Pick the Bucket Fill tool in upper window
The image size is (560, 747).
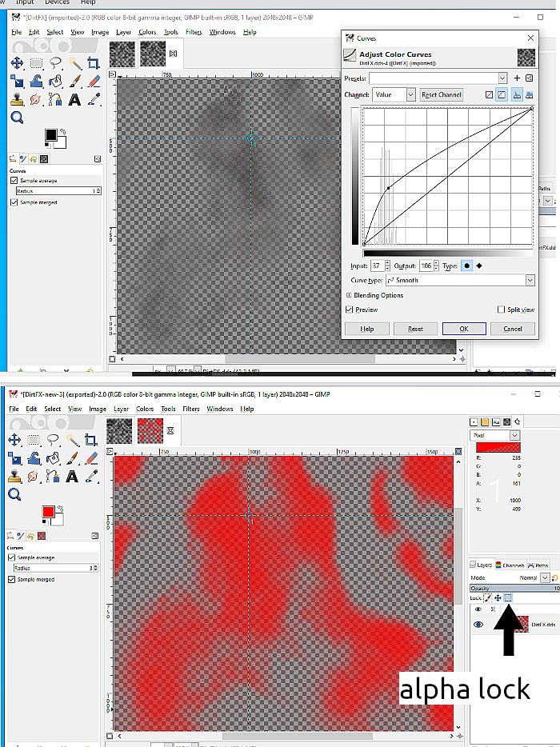[x=56, y=81]
